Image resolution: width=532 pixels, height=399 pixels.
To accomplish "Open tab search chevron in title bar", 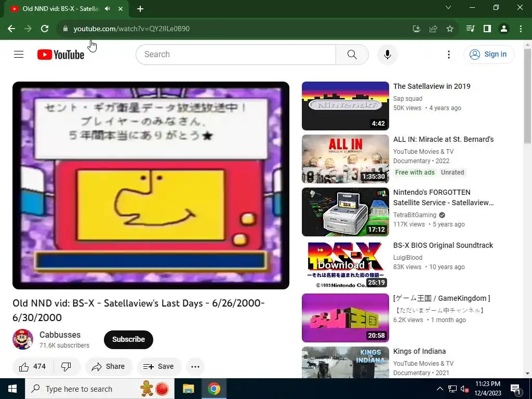I will pos(448,7).
